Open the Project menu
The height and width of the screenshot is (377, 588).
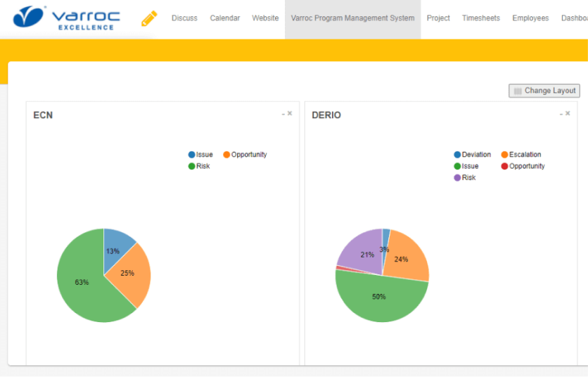[x=438, y=18]
